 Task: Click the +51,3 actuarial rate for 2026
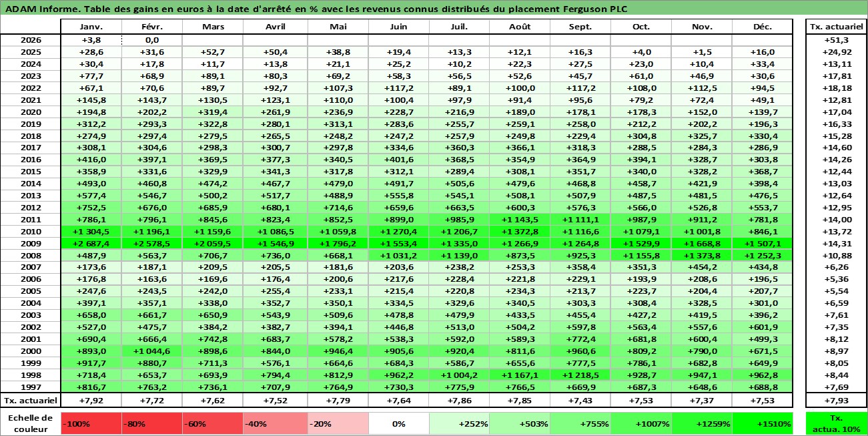(x=836, y=39)
